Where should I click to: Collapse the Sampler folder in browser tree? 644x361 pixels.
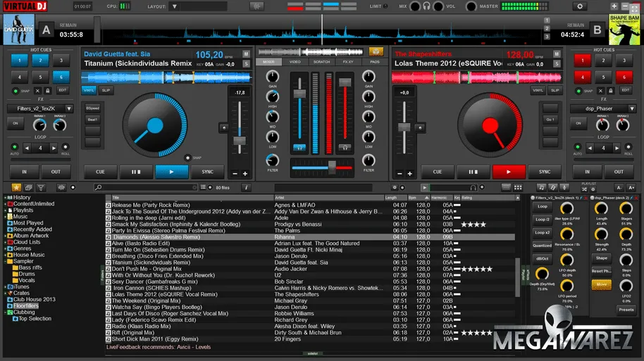coord(6,261)
